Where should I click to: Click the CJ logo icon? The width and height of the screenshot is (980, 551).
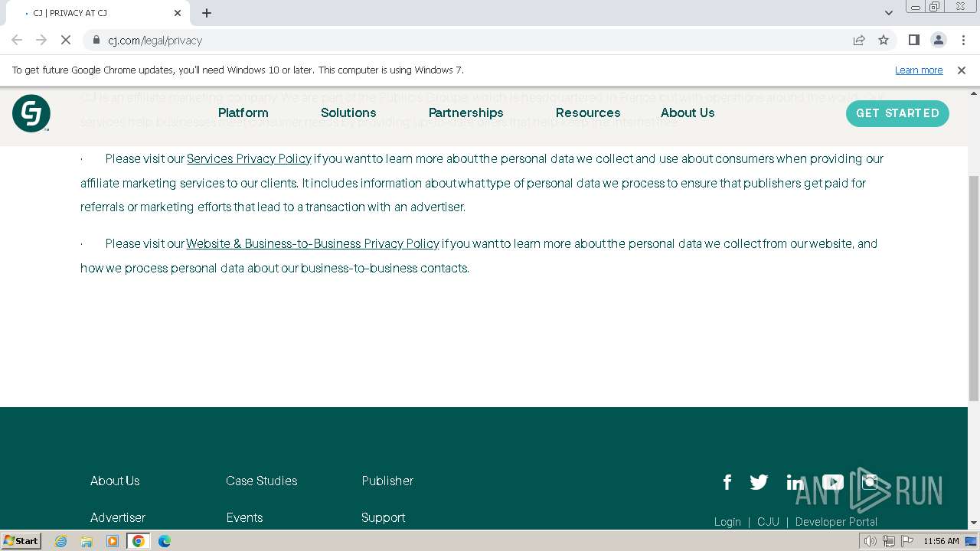click(x=31, y=113)
